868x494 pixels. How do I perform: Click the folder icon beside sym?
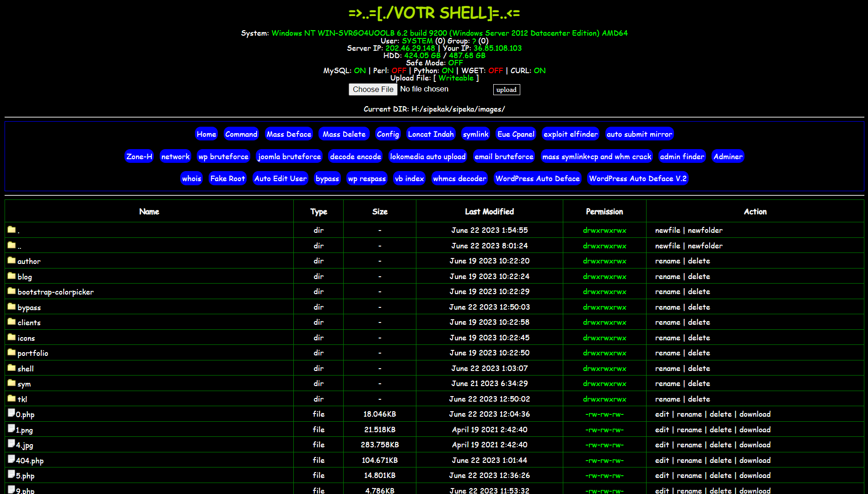point(11,383)
